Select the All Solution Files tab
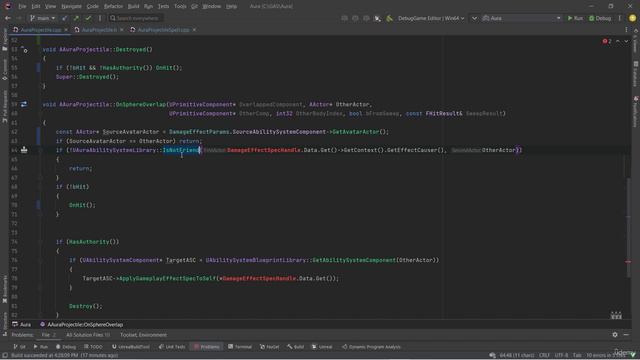The image size is (640, 360). click(88, 335)
